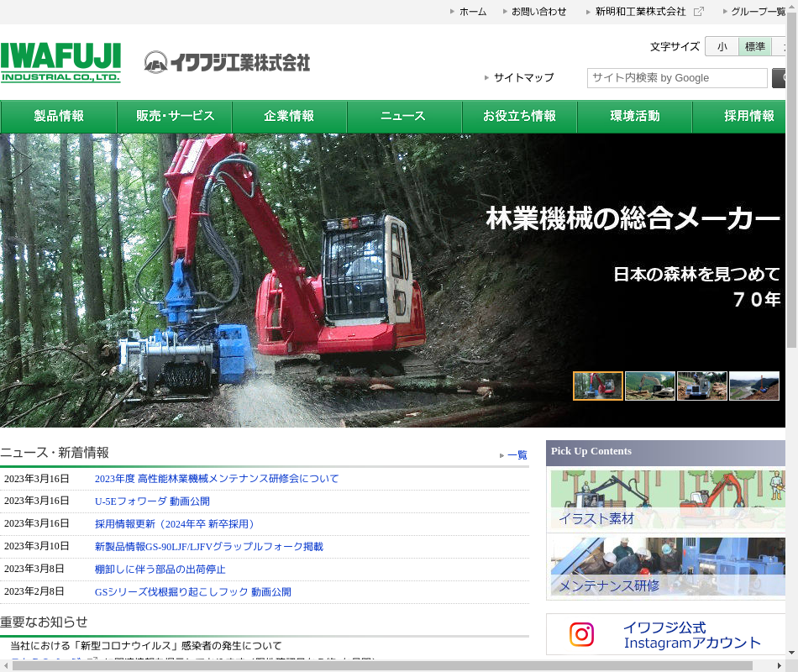Open the news 一覧 list link
798x672 pixels.
[517, 455]
